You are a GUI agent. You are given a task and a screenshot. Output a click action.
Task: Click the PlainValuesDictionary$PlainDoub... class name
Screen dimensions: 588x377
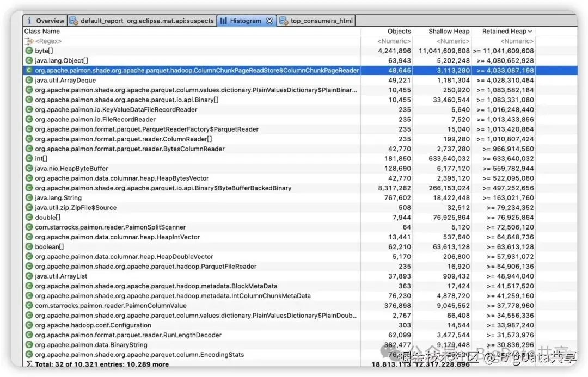196,316
